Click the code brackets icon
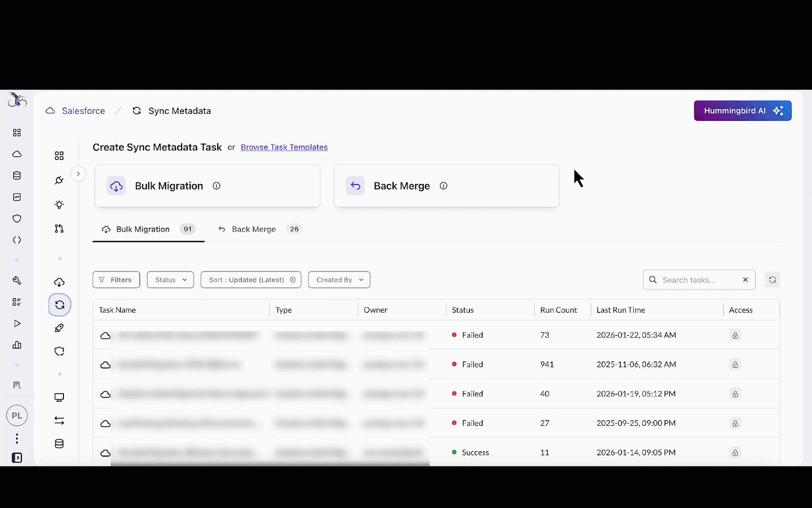812x508 pixels. pyautogui.click(x=17, y=240)
